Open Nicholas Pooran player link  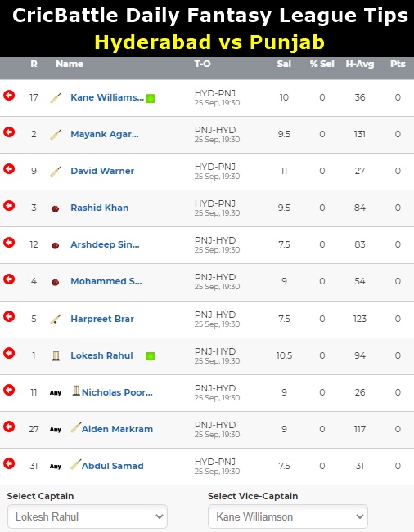[117, 392]
